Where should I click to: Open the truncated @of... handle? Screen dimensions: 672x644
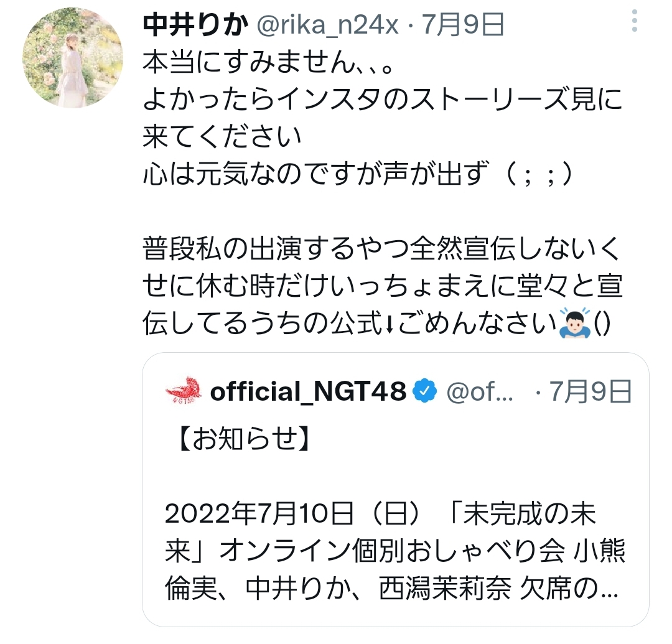point(480,391)
